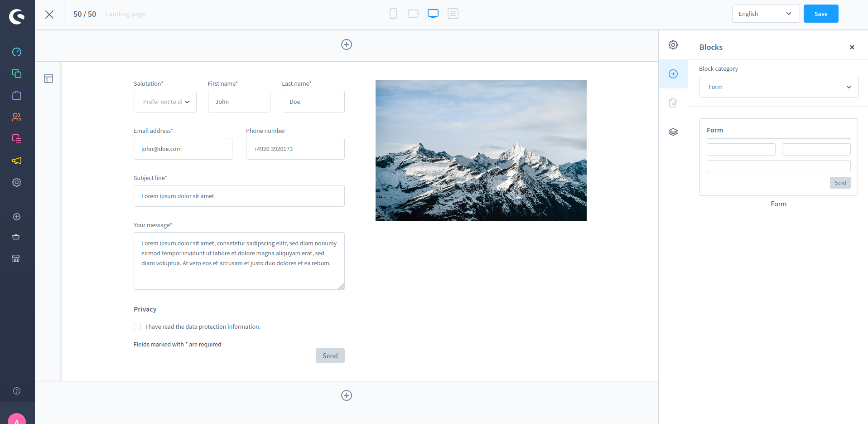Open the Orders sidebar icon

[17, 95]
